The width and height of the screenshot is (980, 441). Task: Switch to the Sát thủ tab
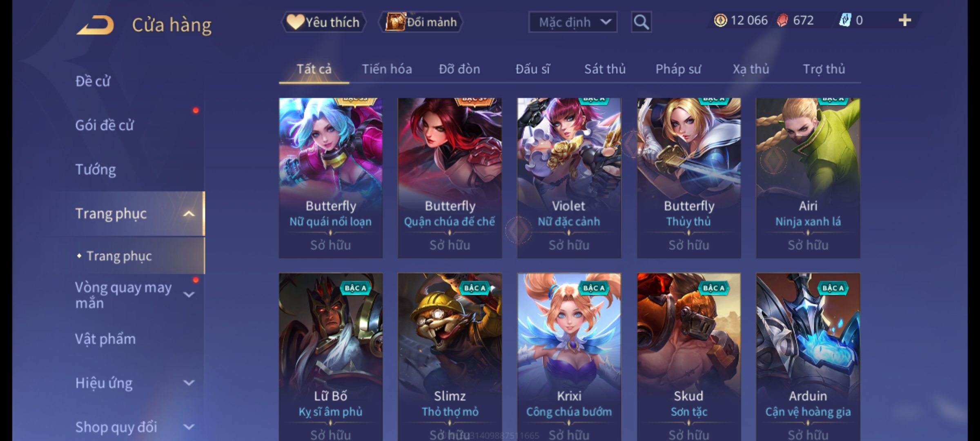[x=605, y=69]
